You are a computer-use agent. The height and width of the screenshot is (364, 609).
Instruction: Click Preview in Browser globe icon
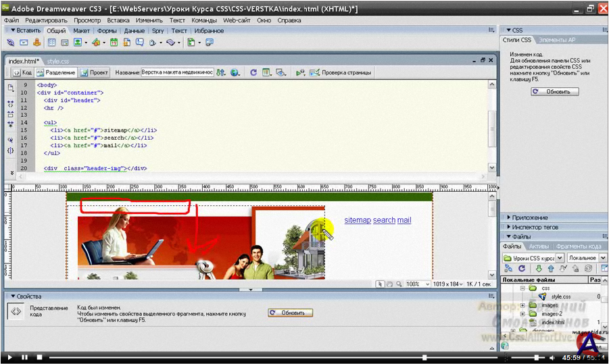[x=235, y=72]
